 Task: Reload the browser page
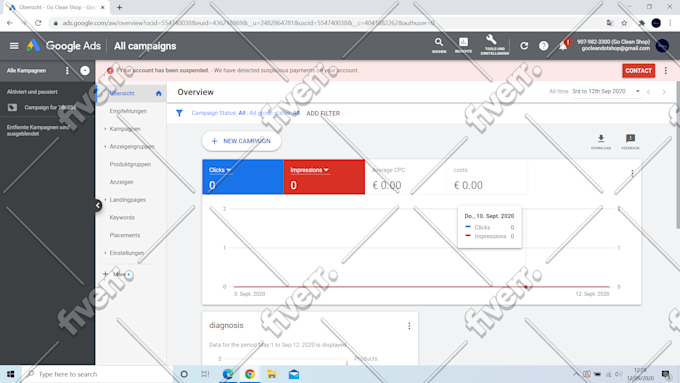click(38, 23)
